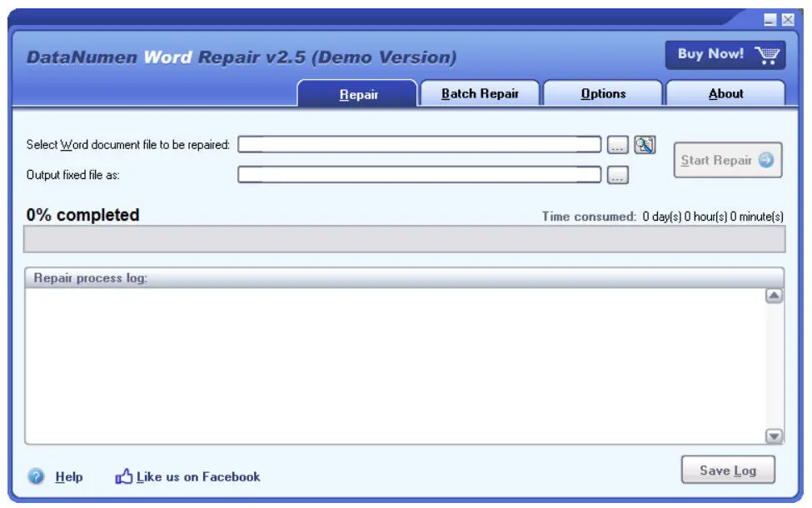Focus the Word document file path field

[420, 144]
